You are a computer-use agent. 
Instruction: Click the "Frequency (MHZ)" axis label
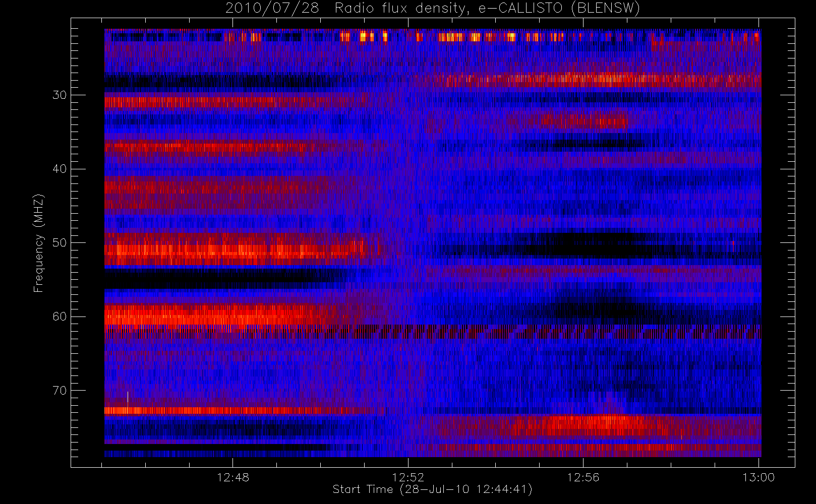pos(39,243)
